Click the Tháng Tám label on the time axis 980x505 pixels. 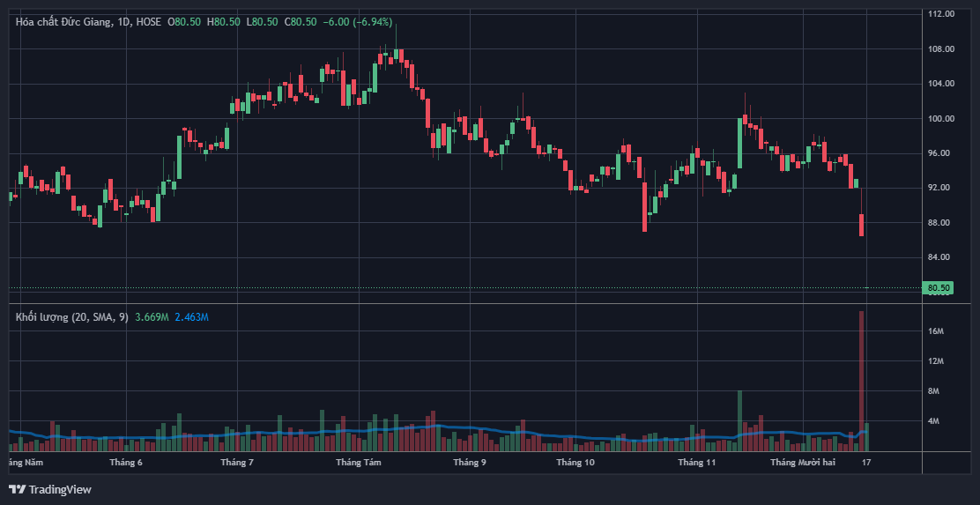click(359, 462)
